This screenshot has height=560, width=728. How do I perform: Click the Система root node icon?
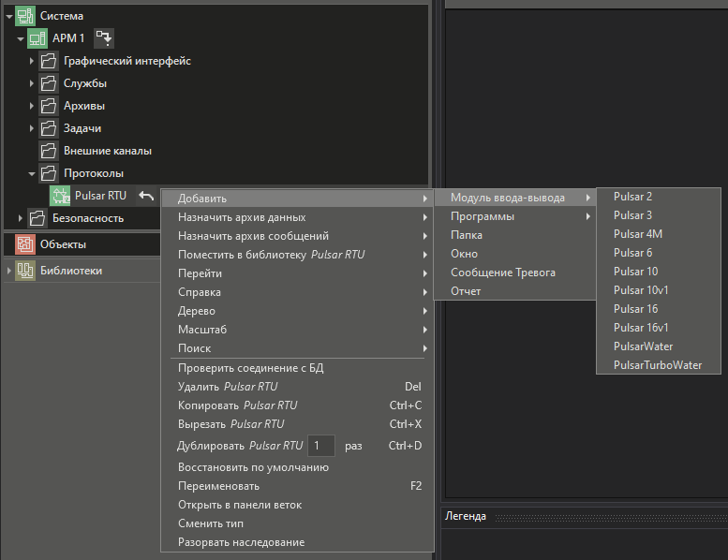click(x=25, y=16)
